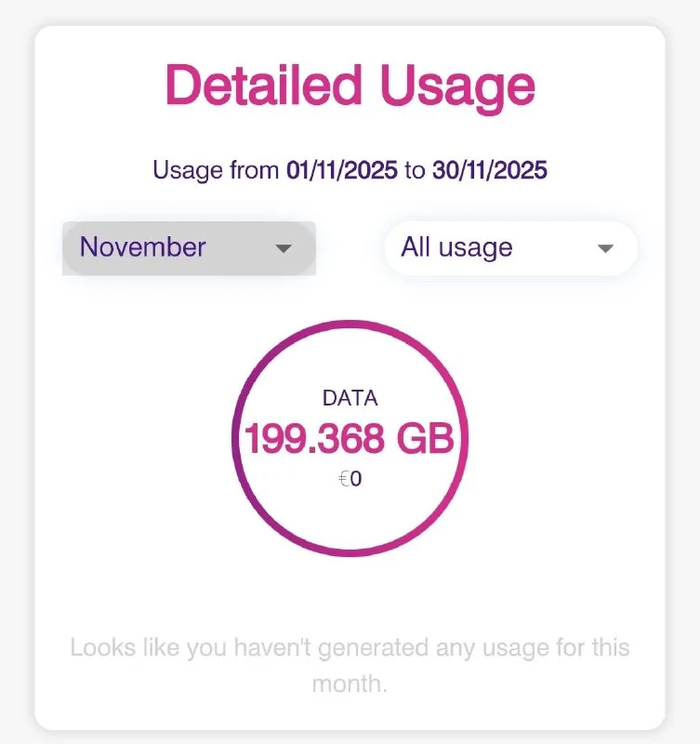Screen dimensions: 700x744
Task: Click the end date 30/11/2025
Action: (489, 171)
